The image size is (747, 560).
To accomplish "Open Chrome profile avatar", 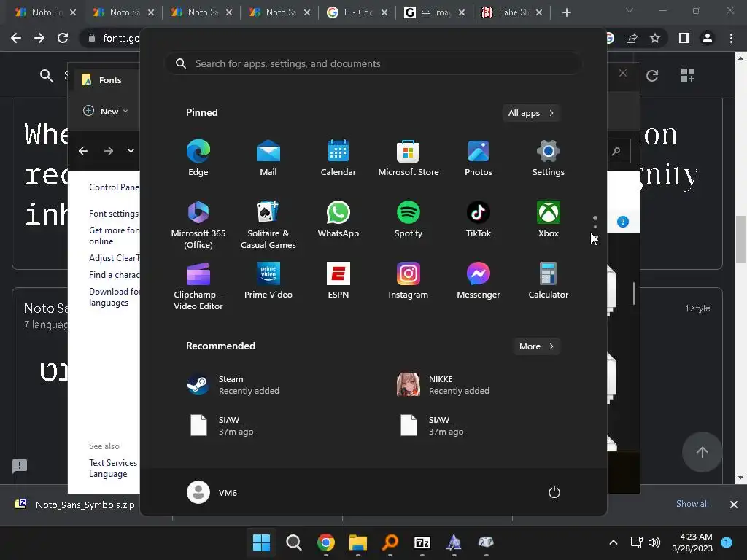I will coord(708,38).
